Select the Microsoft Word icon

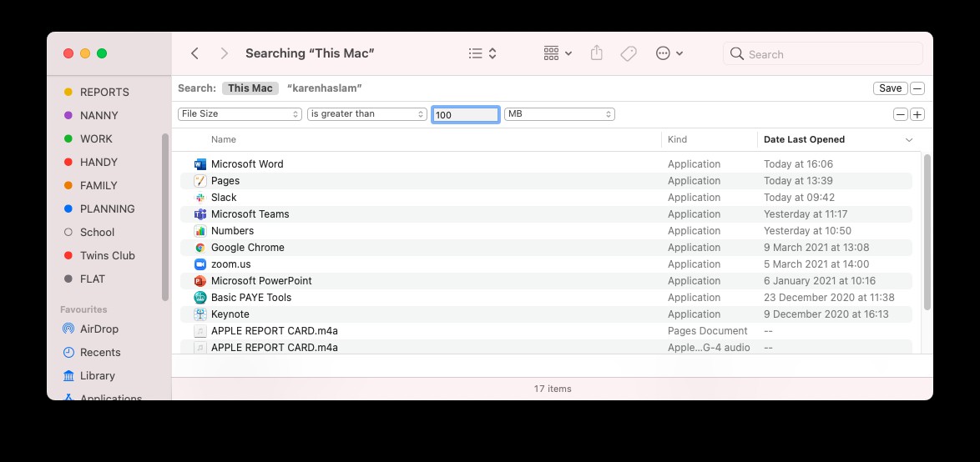(x=200, y=164)
